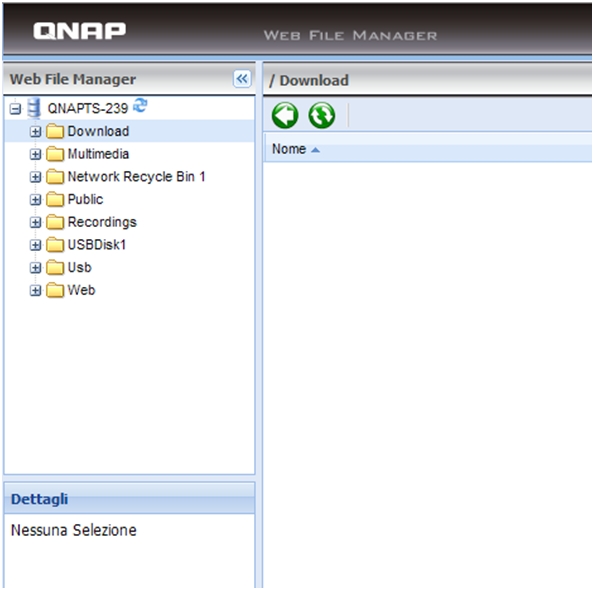This screenshot has height=590, width=594.
Task: Select the Usb tree item label
Action: pos(80,268)
